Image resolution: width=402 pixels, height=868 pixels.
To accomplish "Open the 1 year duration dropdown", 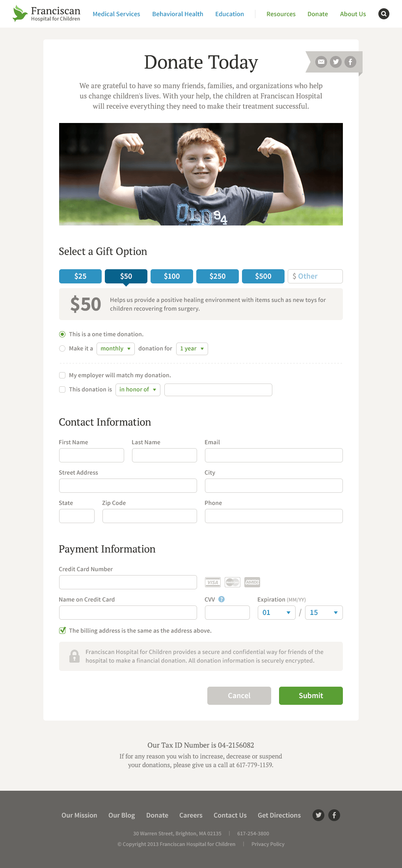I will coord(192,349).
